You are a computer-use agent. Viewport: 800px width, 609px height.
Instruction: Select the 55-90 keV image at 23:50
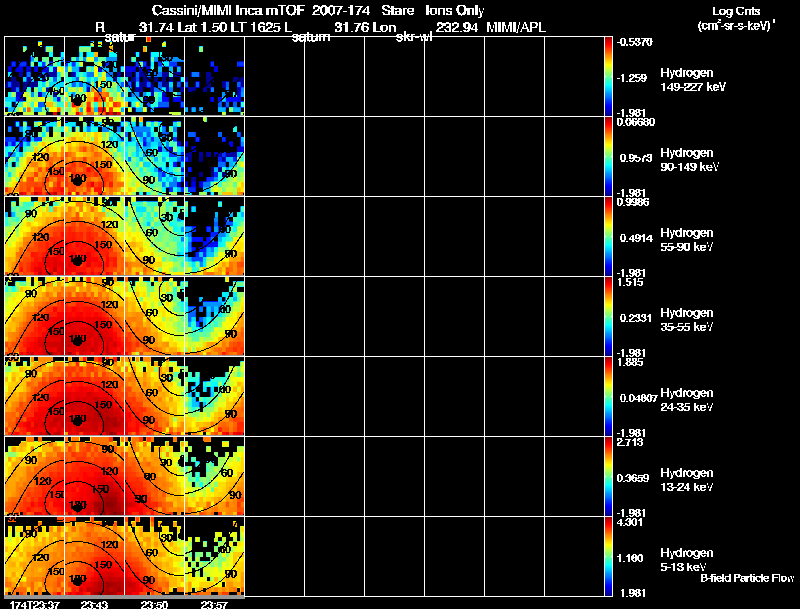coord(154,236)
